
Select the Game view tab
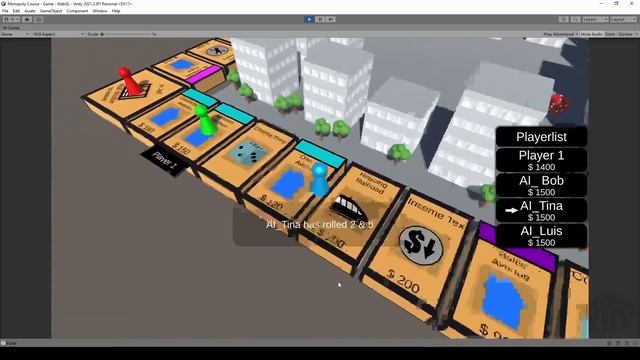(11, 28)
